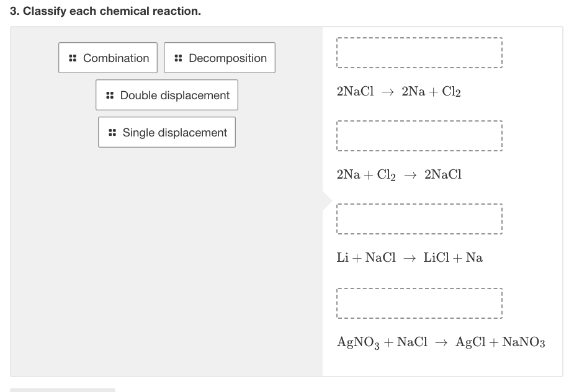Screen dimensions: 587x392
Task: Click the drag handle on Combination tile
Action: [x=72, y=58]
